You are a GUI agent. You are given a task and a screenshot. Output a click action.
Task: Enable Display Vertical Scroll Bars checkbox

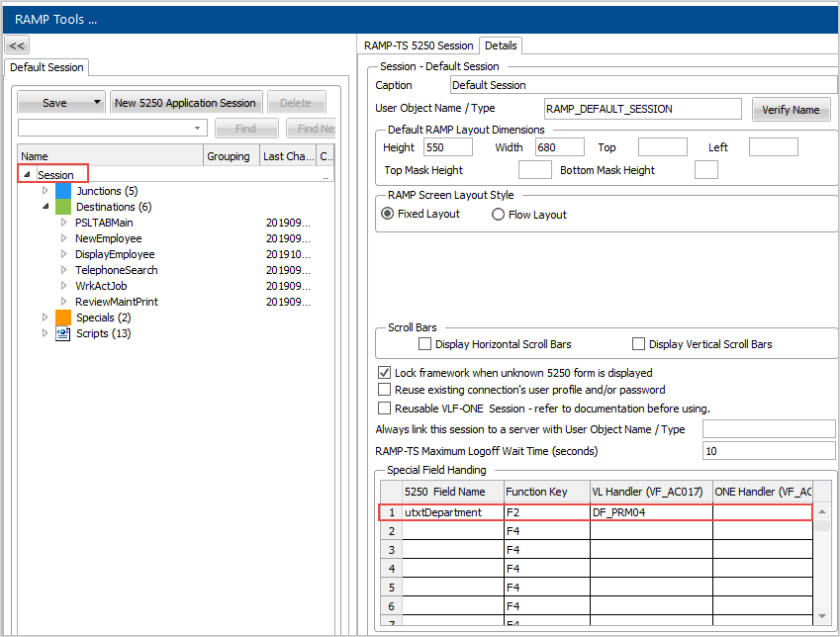pyautogui.click(x=639, y=344)
